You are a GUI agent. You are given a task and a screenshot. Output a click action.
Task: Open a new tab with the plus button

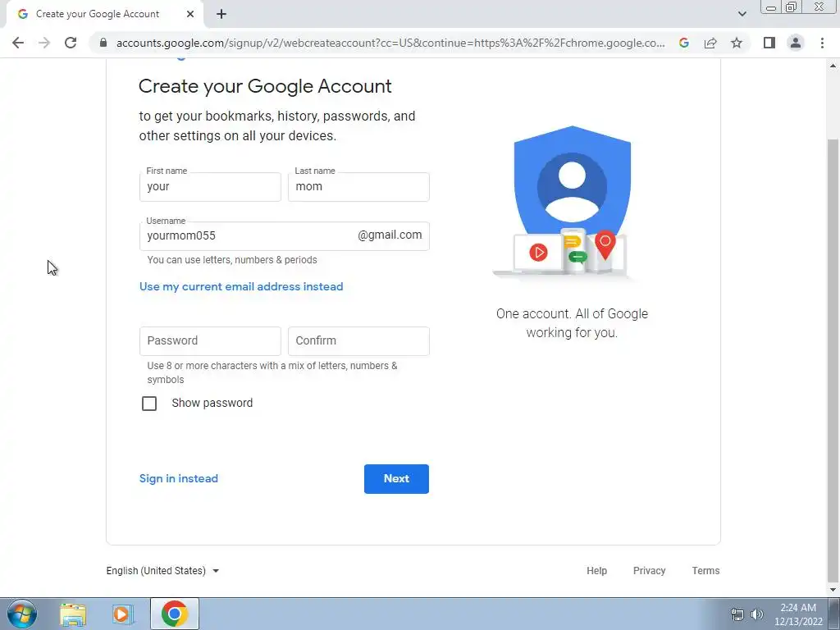[x=221, y=14]
